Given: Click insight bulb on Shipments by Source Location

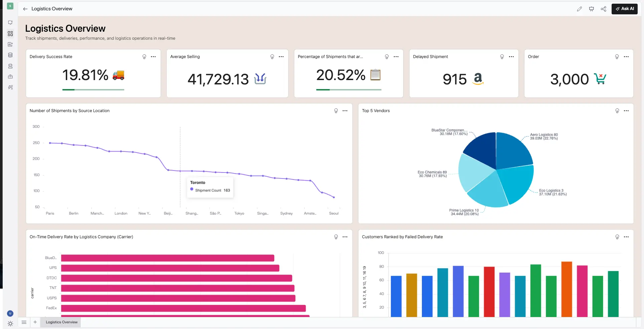Looking at the screenshot, I should coord(336,111).
